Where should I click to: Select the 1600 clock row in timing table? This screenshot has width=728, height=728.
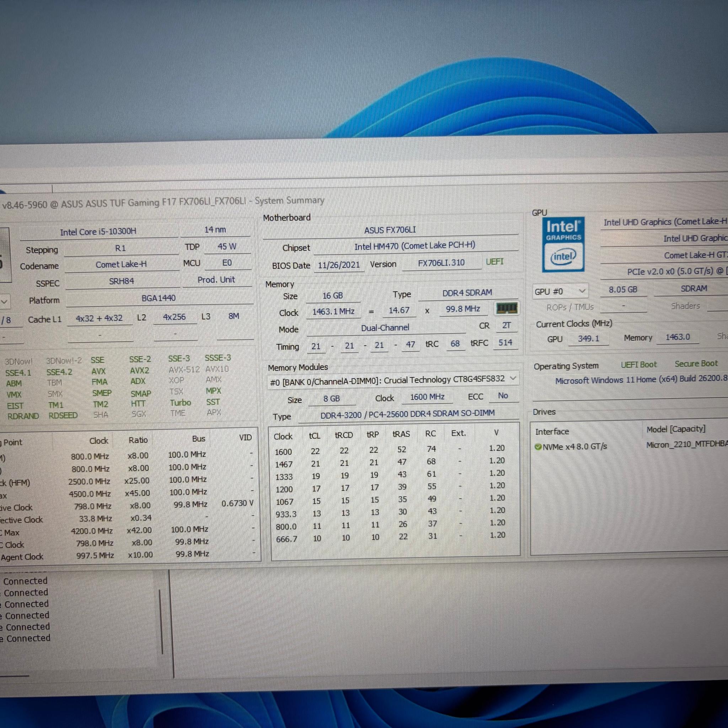tap(389, 450)
